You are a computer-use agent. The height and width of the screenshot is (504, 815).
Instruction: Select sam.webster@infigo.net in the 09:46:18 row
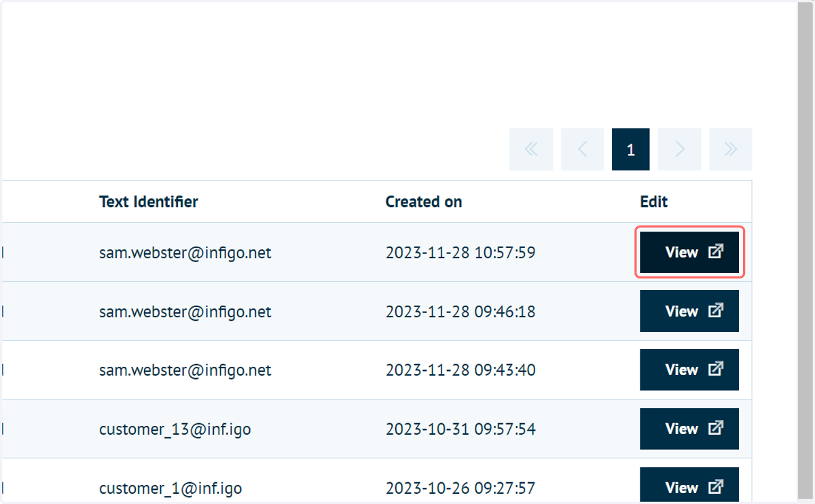pyautogui.click(x=185, y=312)
